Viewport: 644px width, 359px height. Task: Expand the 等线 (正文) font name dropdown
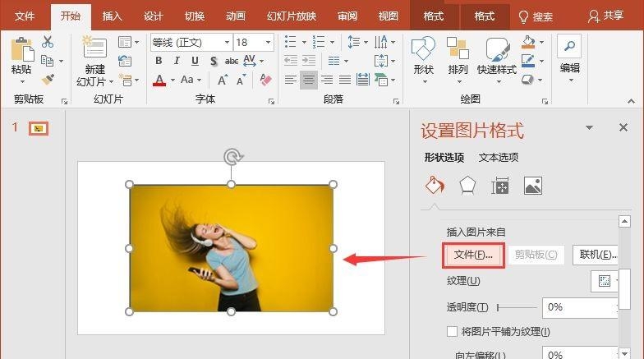coord(227,42)
